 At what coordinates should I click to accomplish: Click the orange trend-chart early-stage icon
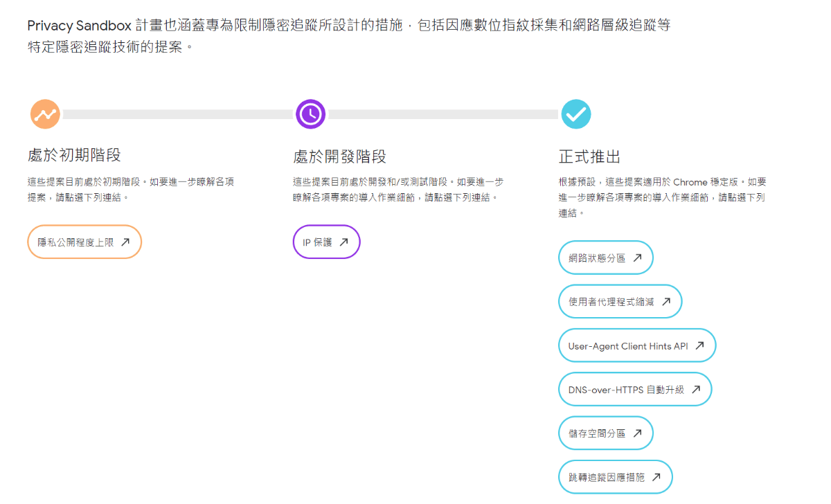44,114
